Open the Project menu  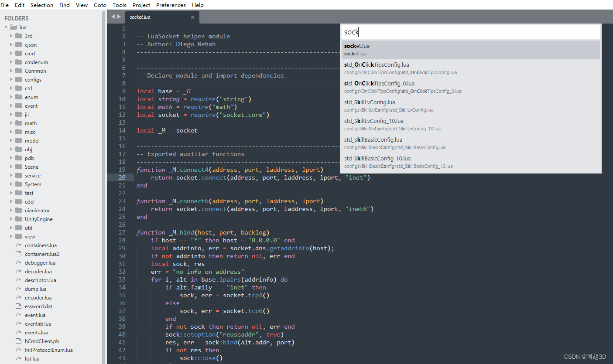pos(141,5)
